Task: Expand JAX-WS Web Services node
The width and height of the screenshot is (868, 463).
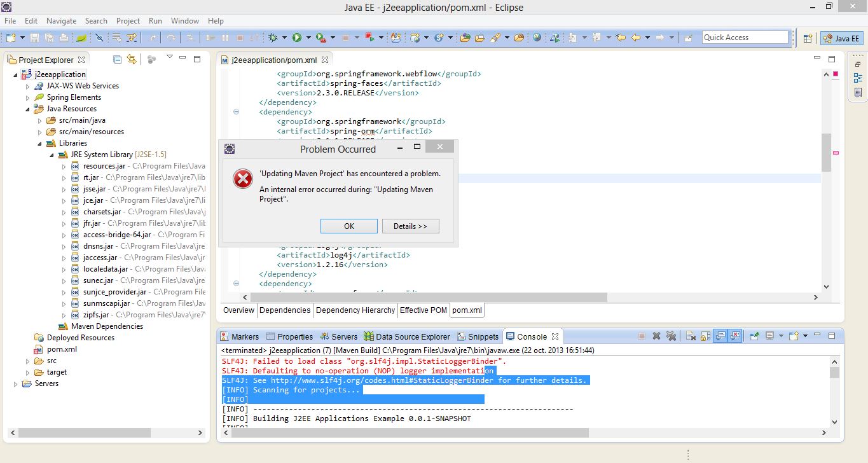Action: pyautogui.click(x=27, y=86)
